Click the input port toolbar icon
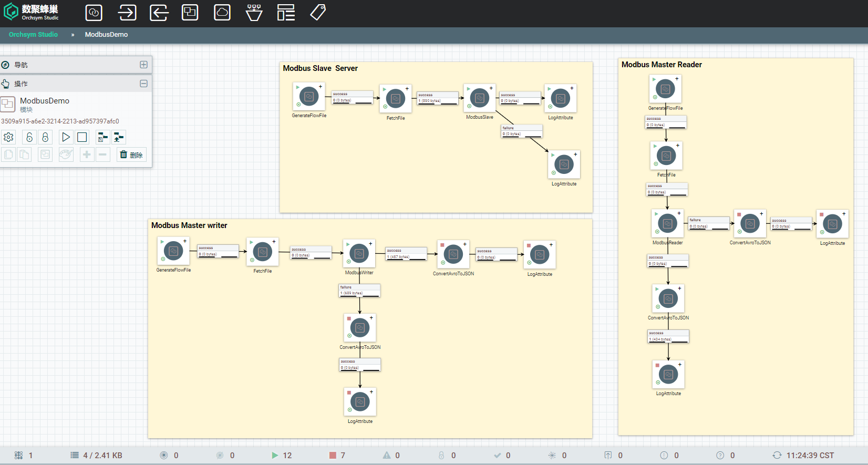Viewport: 868px width, 465px height. pos(127,13)
